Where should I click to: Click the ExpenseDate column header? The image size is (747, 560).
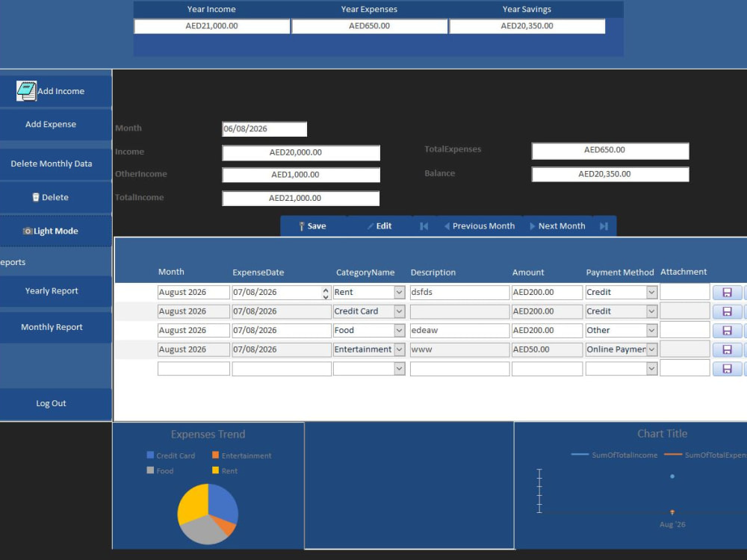[258, 273]
